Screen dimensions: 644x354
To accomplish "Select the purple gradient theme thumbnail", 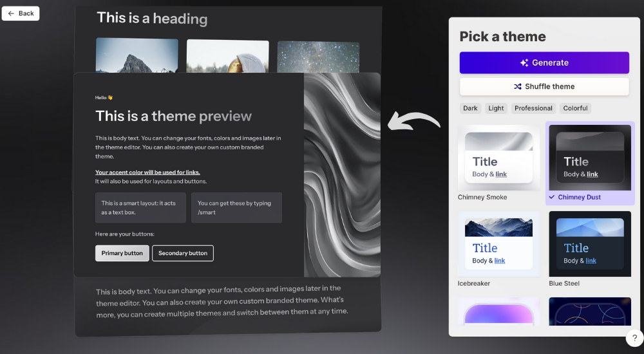I will [498, 312].
